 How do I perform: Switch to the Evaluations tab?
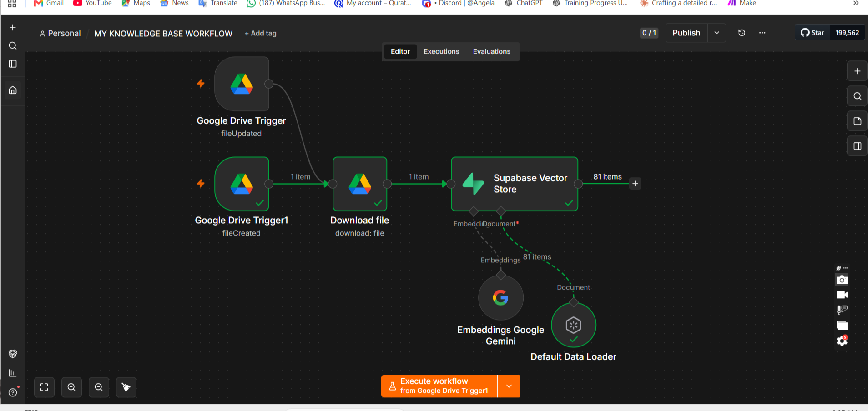point(492,51)
